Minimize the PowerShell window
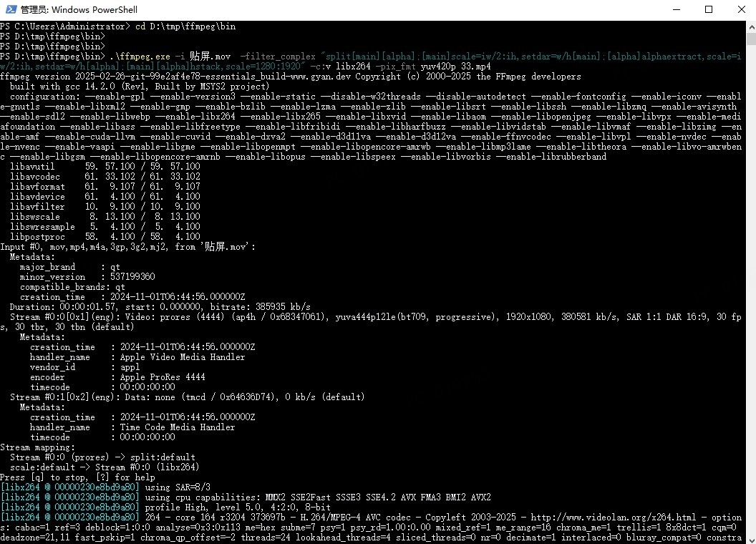756x544 pixels. [677, 9]
